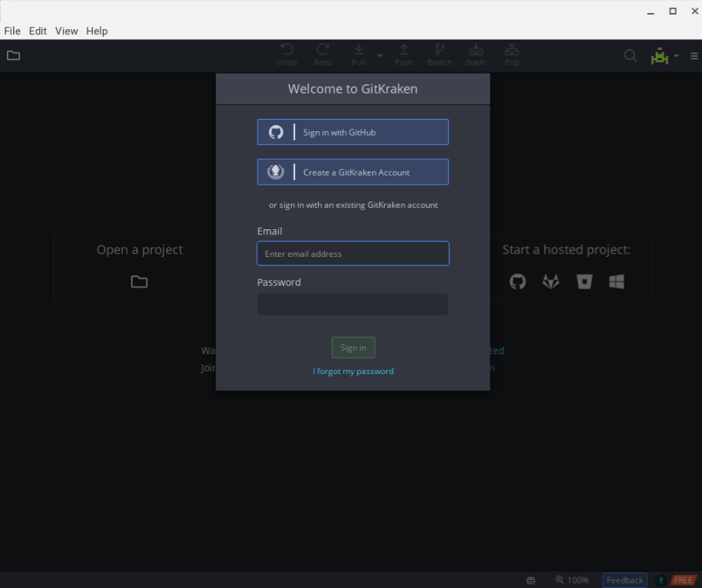
Task: Click the Welcome to GitKraken title
Action: tap(353, 89)
